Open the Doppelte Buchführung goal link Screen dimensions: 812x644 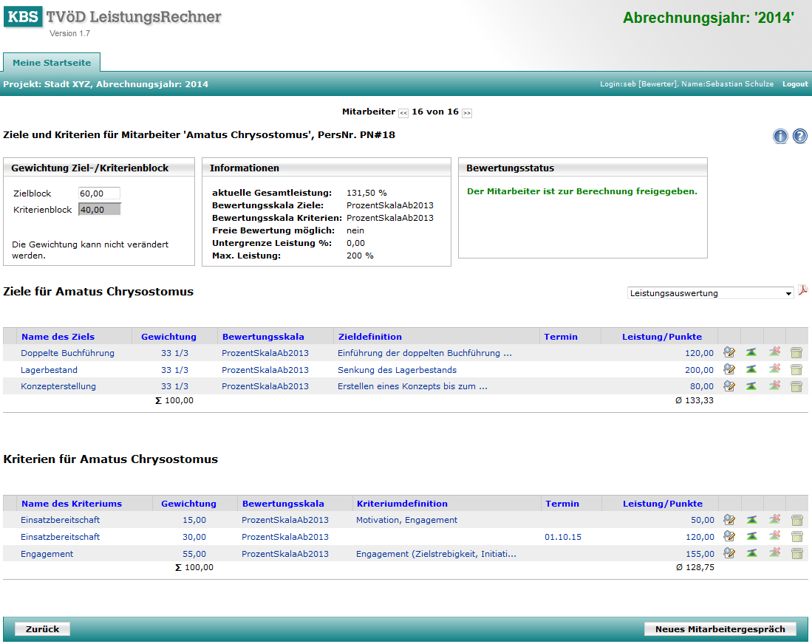(67, 353)
